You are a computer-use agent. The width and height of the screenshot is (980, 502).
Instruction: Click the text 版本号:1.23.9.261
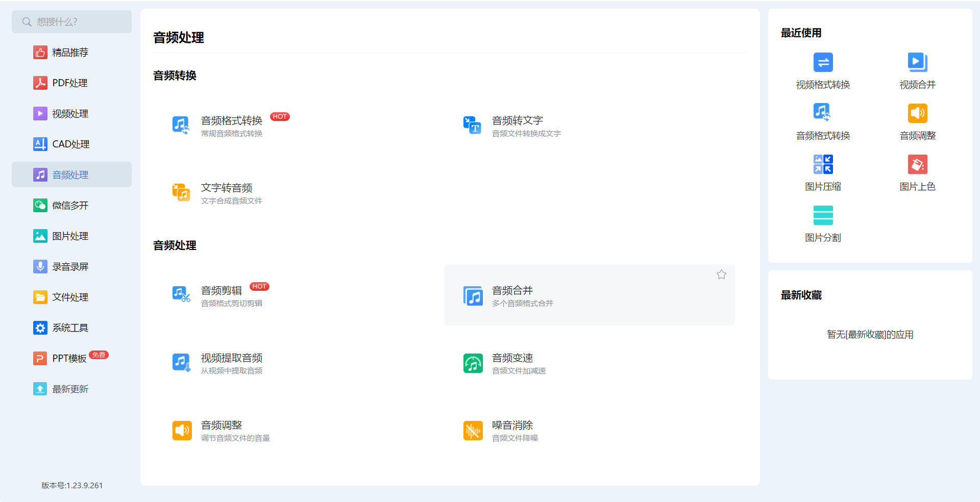[72, 485]
